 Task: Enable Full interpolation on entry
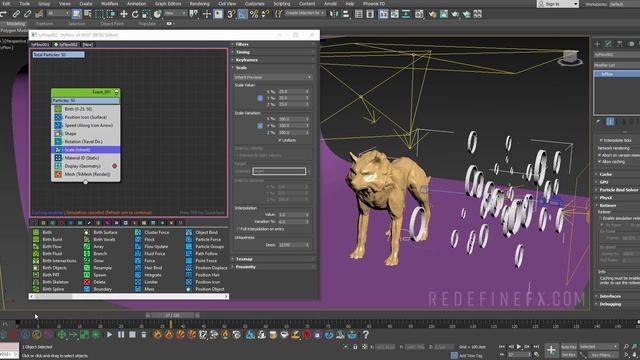(238, 229)
